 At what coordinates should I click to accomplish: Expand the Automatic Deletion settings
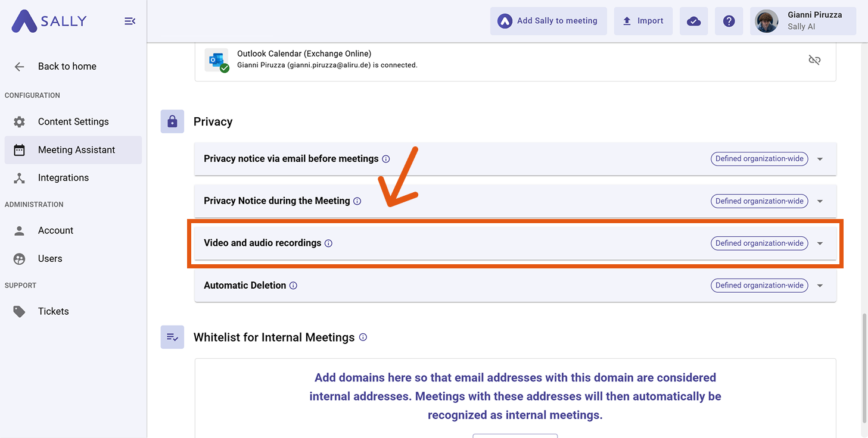point(820,285)
